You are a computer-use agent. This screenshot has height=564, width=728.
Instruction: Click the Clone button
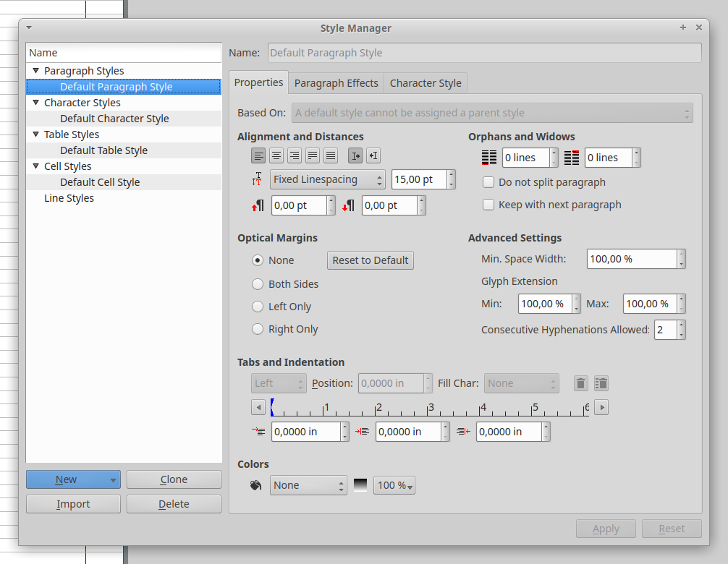click(174, 479)
